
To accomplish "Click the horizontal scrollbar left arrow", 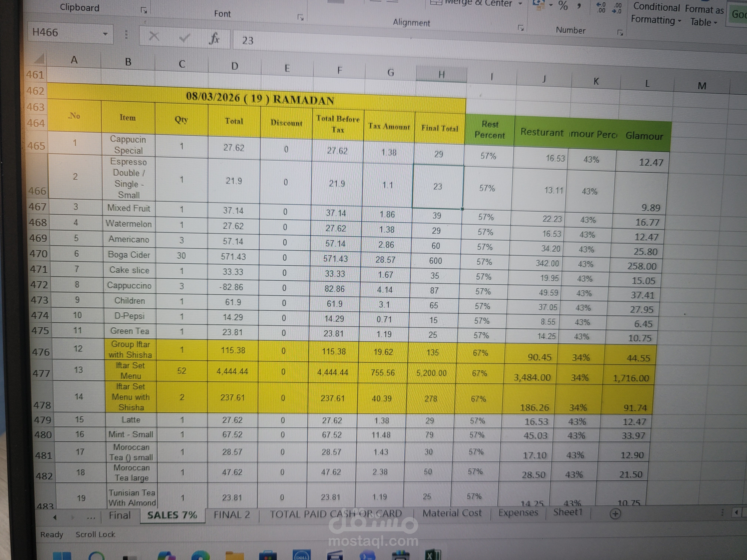I will click(x=736, y=513).
